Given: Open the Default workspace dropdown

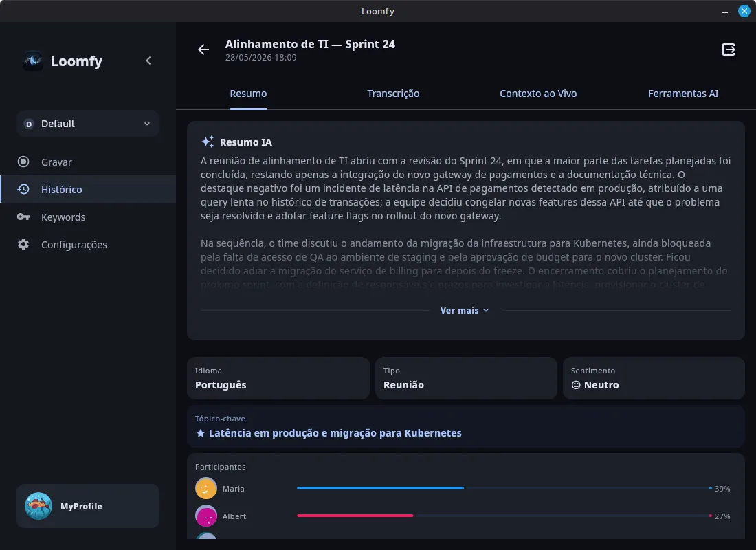Looking at the screenshot, I should point(88,124).
